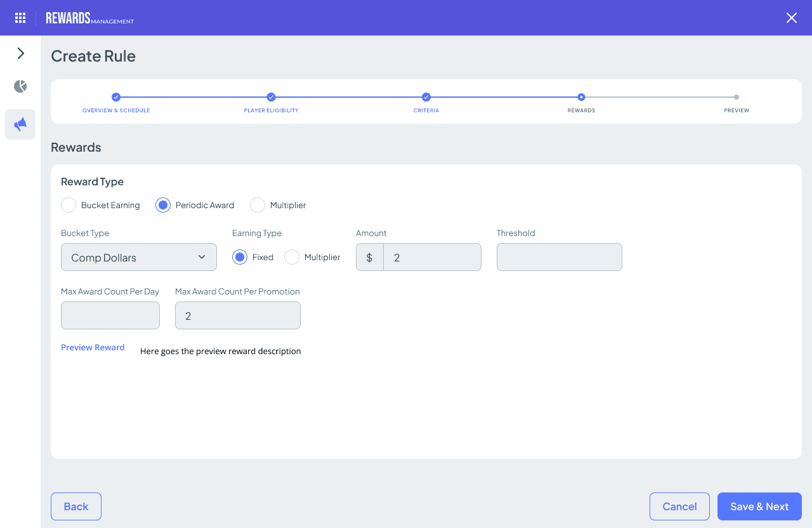Close the Rewards Management window
812x528 pixels.
click(791, 18)
